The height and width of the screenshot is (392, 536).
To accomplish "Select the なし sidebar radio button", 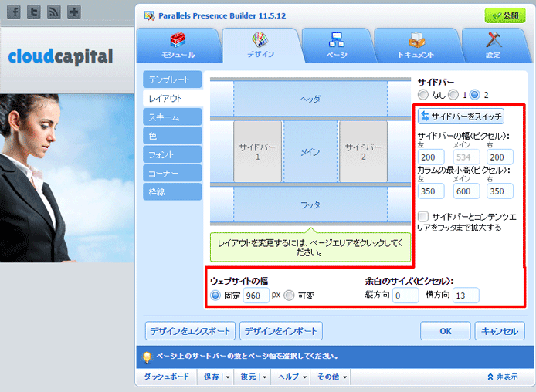I will point(422,94).
